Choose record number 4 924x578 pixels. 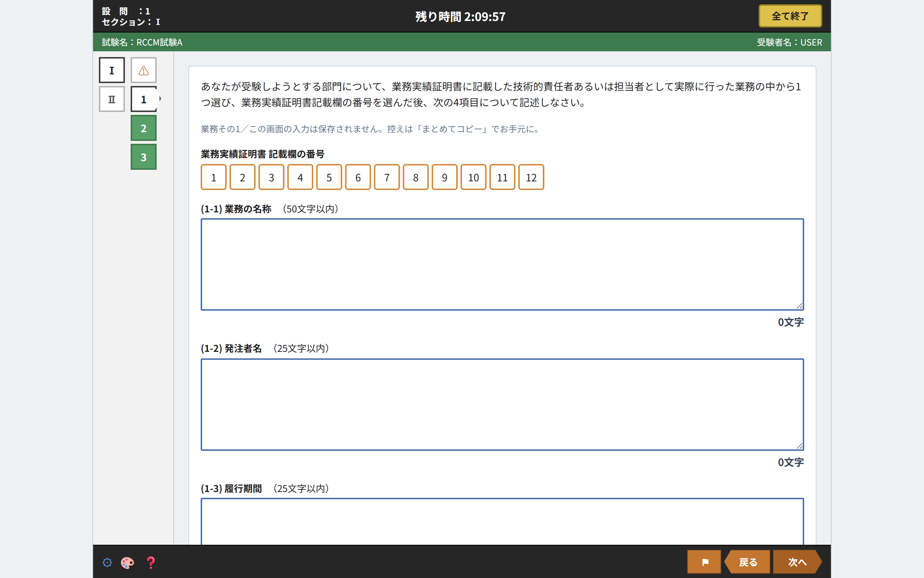coord(300,177)
